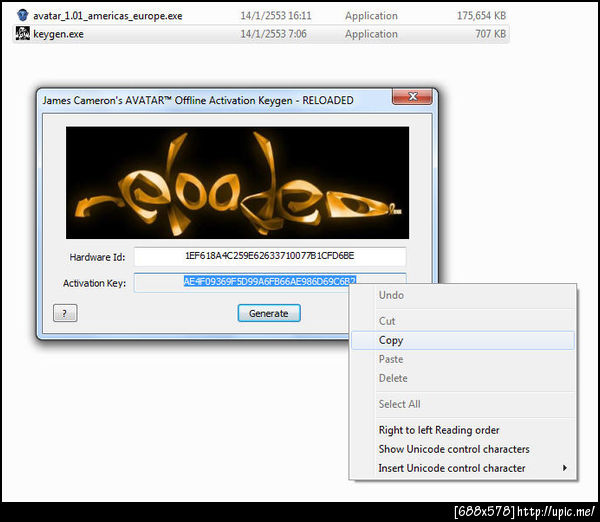Click the Generate button
600x522 pixels.
tap(269, 313)
